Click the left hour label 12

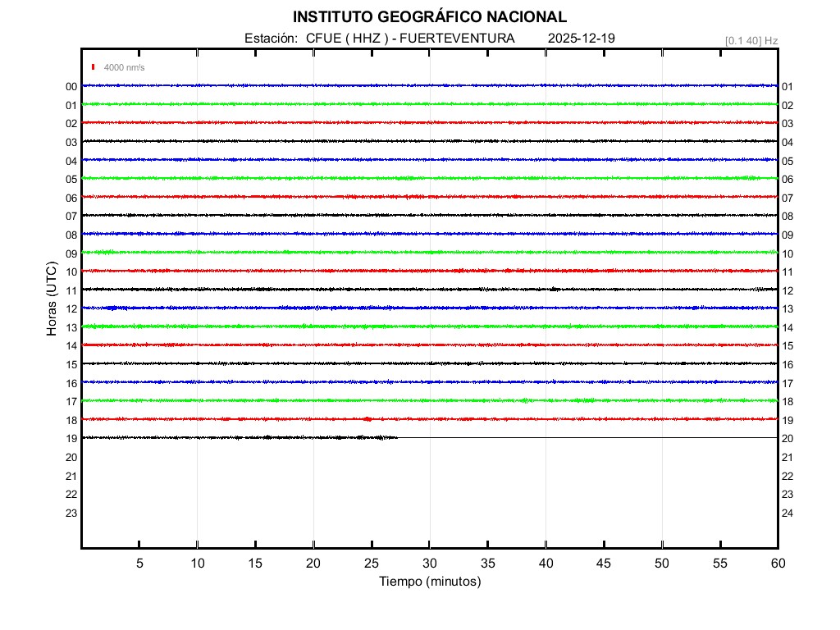click(x=71, y=309)
